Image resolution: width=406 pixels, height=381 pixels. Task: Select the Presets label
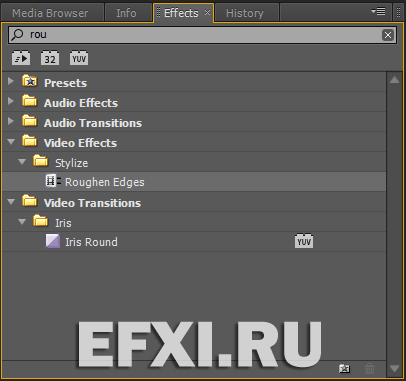pyautogui.click(x=65, y=83)
